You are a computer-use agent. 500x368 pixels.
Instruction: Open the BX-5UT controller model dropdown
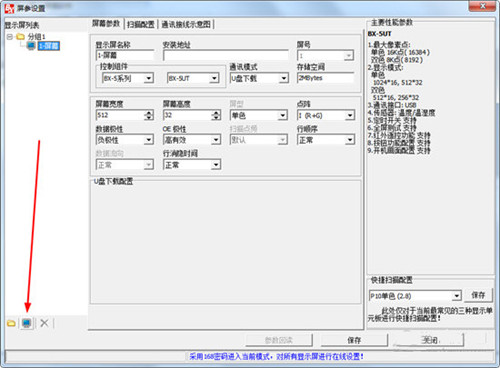[214, 78]
